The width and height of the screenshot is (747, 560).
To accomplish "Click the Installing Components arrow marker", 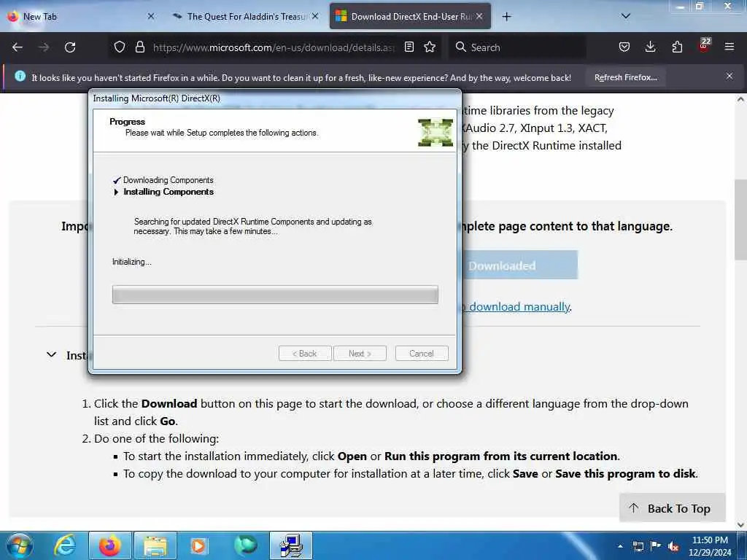I will 116,192.
